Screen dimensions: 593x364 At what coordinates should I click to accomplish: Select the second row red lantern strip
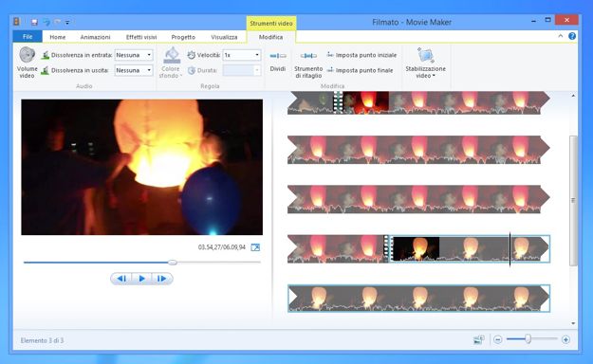418,150
